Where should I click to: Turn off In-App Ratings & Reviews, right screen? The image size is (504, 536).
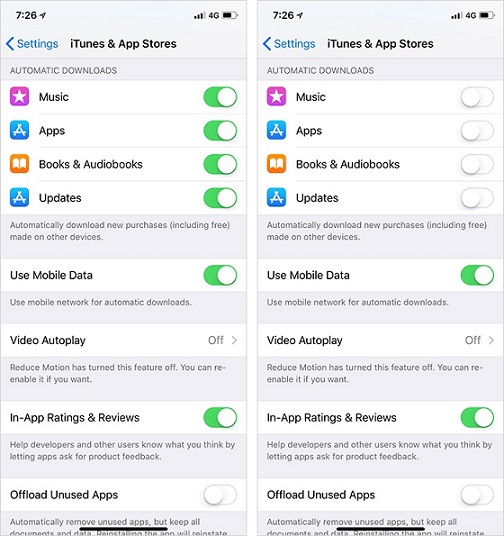(x=477, y=417)
